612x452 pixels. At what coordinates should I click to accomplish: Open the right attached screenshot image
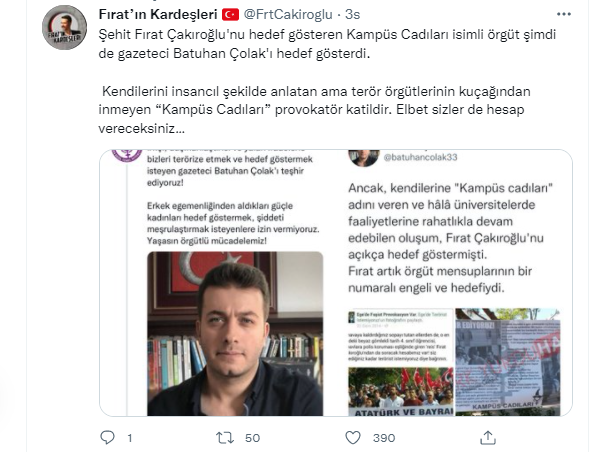click(454, 283)
